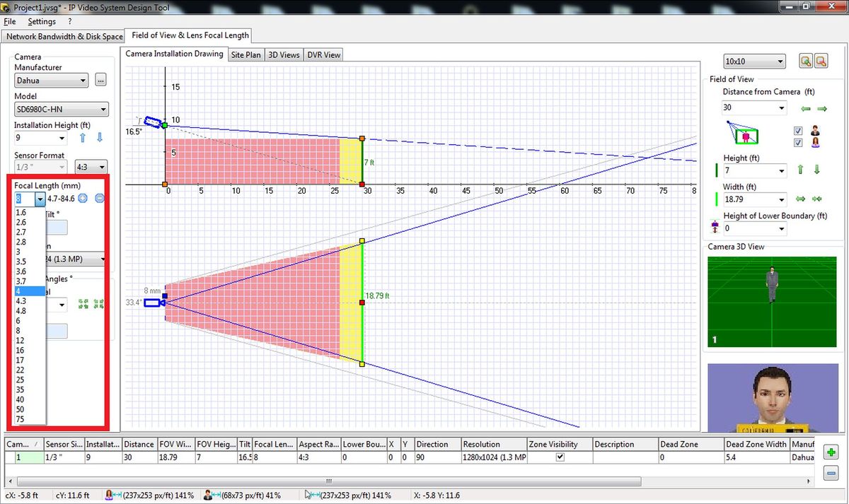The width and height of the screenshot is (849, 504).
Task: Click the blue plus focal length icon
Action: coord(83,199)
